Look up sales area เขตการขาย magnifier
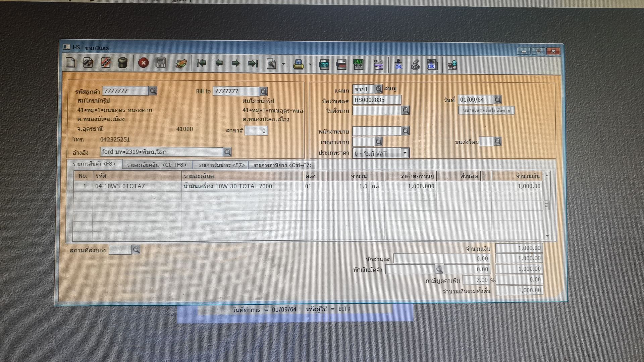Image resolution: width=644 pixels, height=362 pixels. tap(379, 142)
